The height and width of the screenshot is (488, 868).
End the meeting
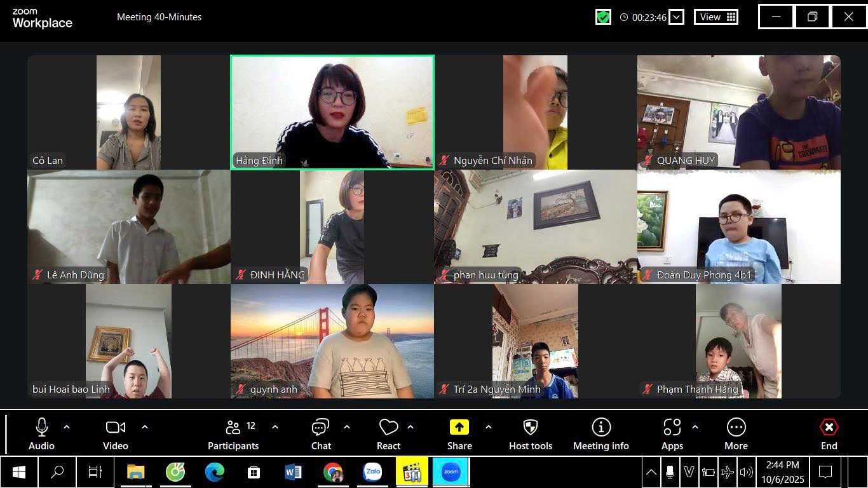[x=829, y=434]
